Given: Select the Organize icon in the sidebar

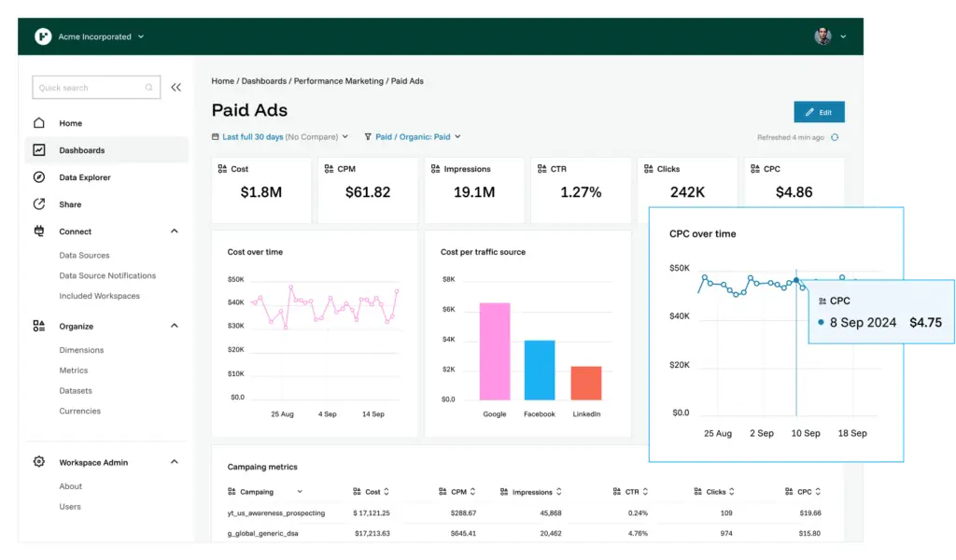Looking at the screenshot, I should tap(37, 327).
